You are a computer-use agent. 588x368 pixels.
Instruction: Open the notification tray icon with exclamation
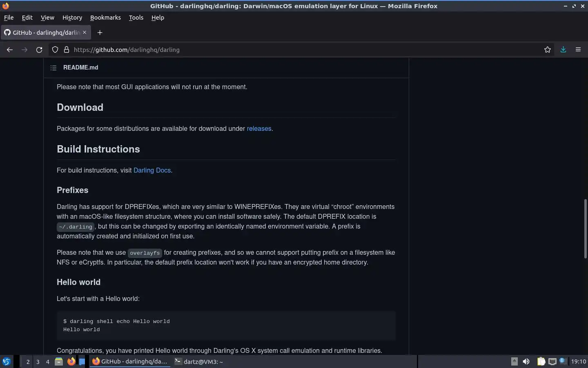click(563, 361)
